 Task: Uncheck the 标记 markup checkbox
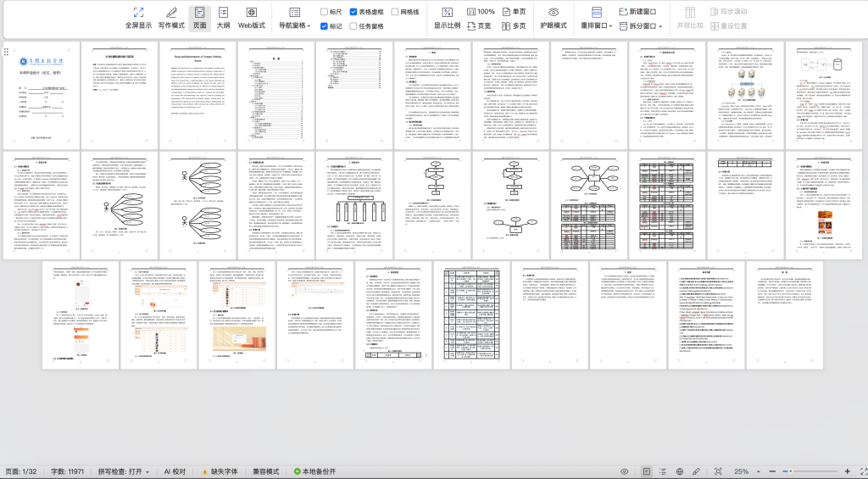(325, 26)
